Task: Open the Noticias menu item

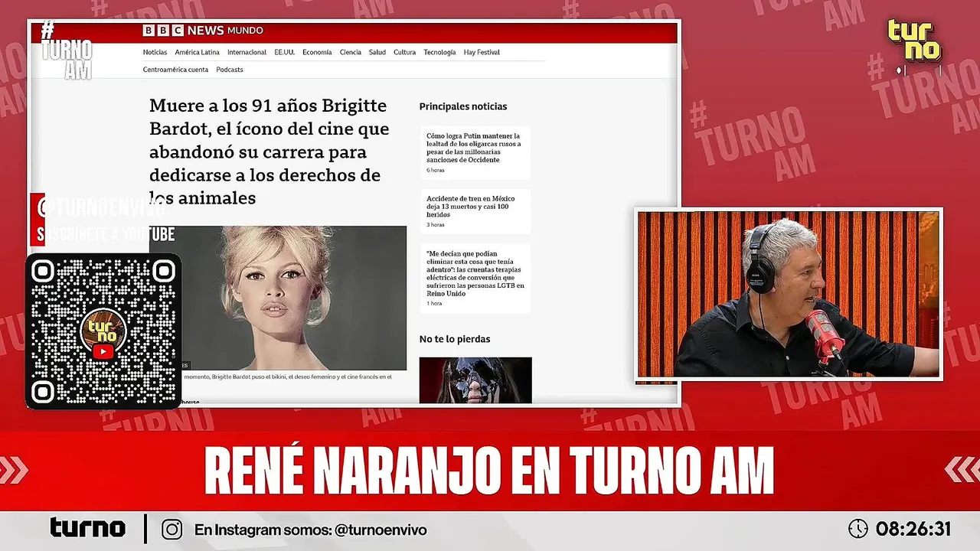Action: [x=155, y=52]
